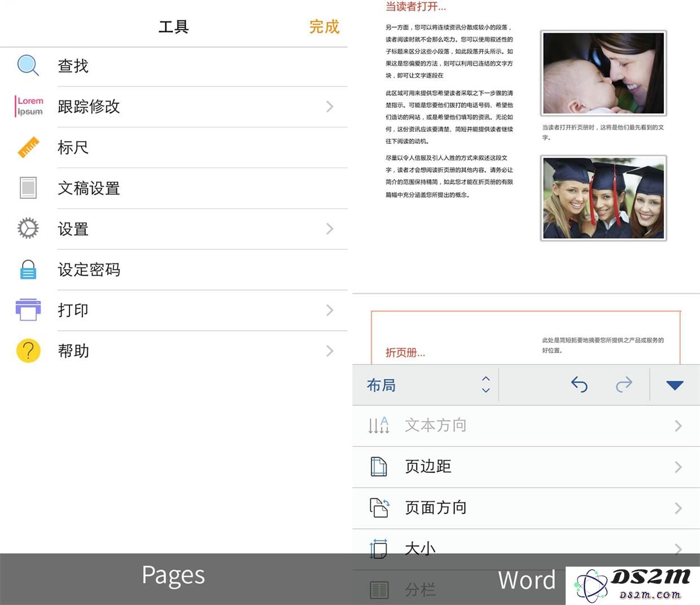Click the graduates photo in document
Viewport: 700px width, 605px height.
(603, 198)
